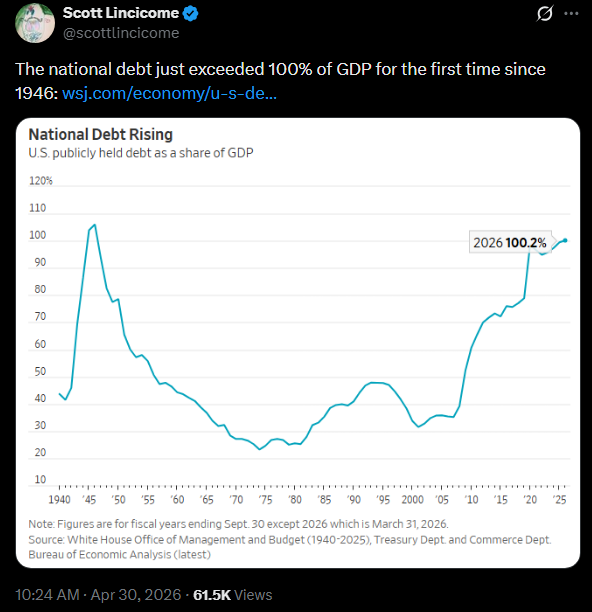Click the 1940 x-axis label

coord(59,500)
